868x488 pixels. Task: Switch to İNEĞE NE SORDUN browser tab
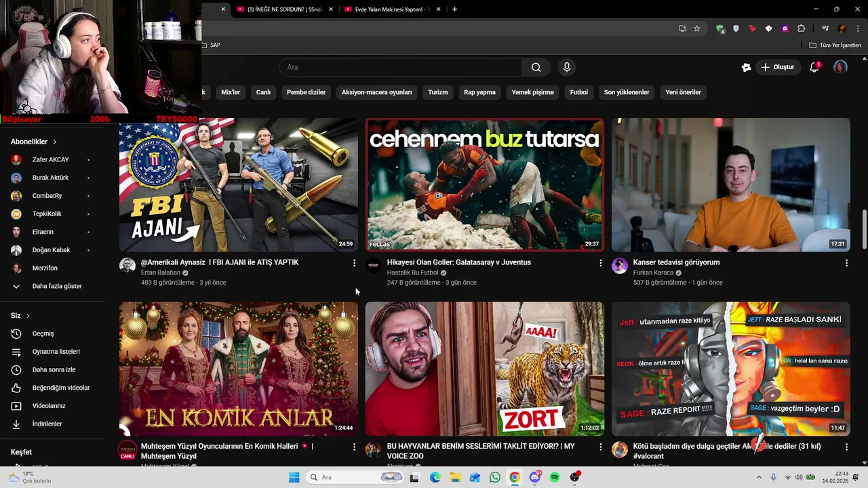[x=285, y=9]
